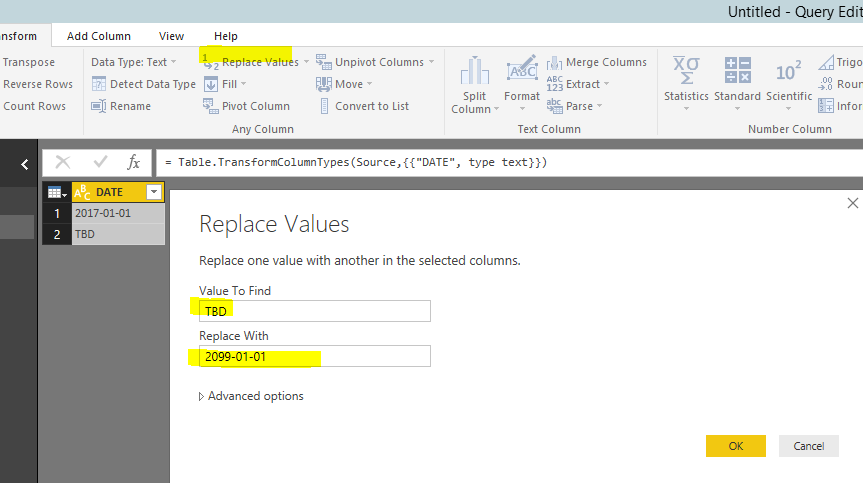Screen dimensions: 863x483
Task: Select the TBD cell in row 2
Action: click(118, 234)
